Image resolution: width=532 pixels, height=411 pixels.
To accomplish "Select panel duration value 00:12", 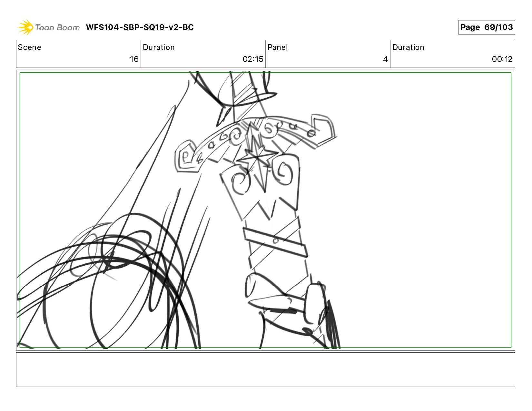I will tap(502, 59).
